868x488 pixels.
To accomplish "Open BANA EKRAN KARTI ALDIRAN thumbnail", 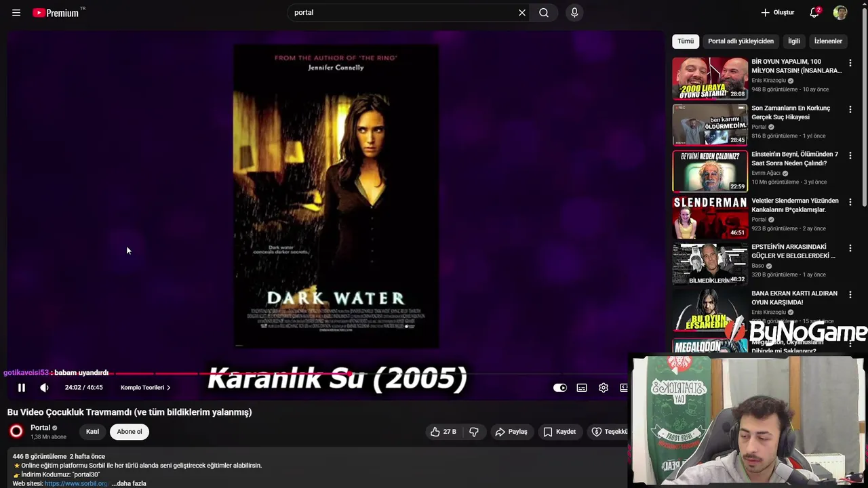I will (710, 310).
